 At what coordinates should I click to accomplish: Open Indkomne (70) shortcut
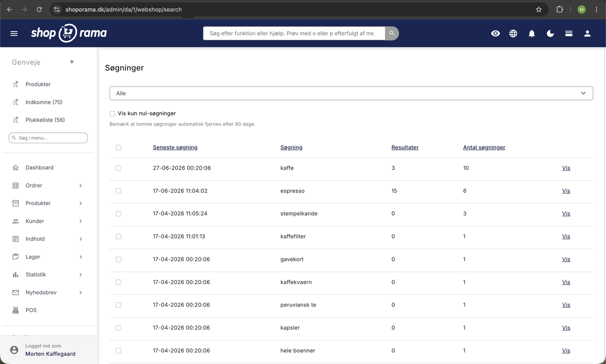[44, 102]
